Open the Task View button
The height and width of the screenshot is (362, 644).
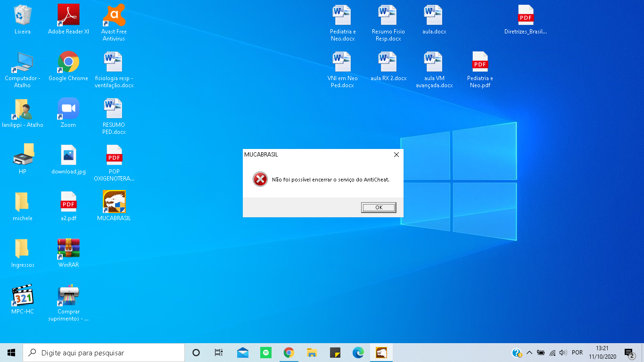(x=218, y=353)
